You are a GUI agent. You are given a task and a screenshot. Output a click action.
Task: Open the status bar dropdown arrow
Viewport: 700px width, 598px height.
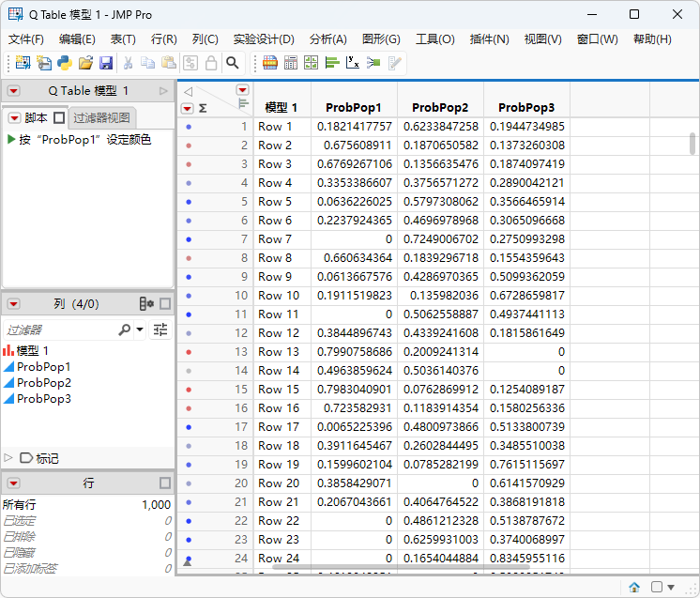tap(671, 588)
